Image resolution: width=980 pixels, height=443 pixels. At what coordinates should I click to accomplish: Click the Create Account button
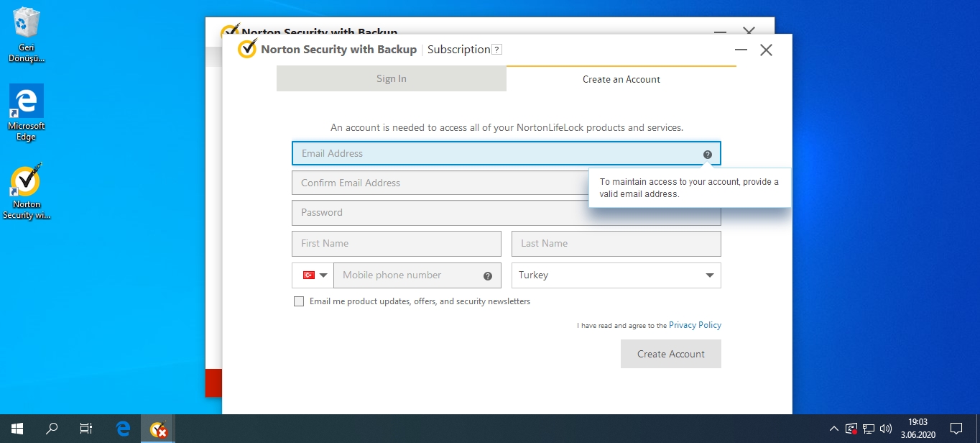(x=671, y=354)
